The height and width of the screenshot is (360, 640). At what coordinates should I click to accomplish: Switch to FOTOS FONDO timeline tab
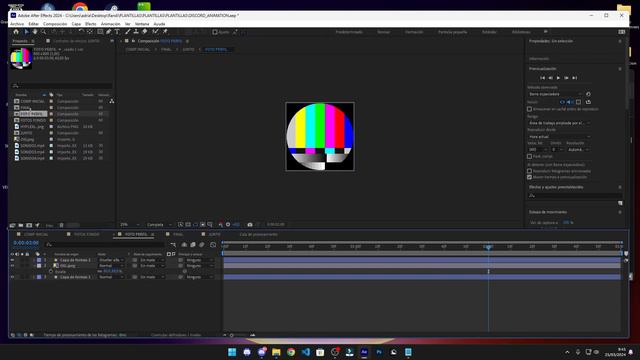[87, 234]
